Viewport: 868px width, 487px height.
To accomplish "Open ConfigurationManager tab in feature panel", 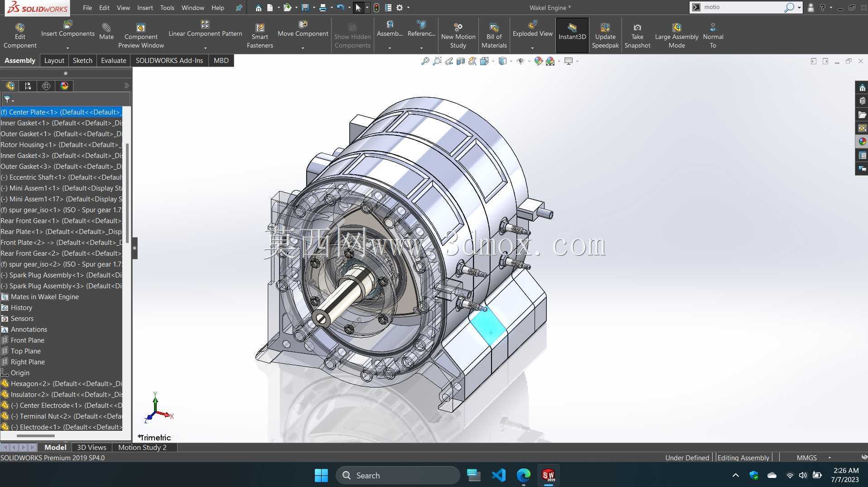I will [46, 86].
